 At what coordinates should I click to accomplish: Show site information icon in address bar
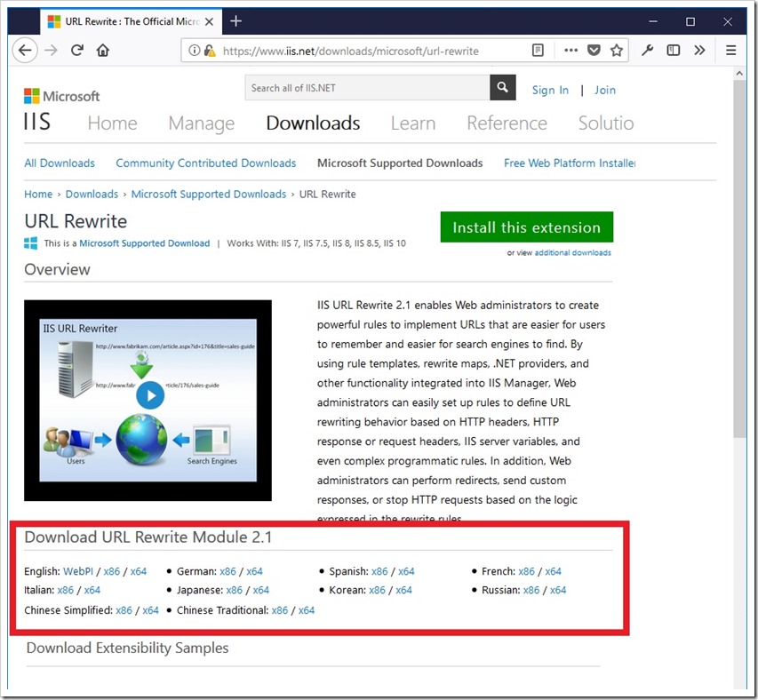click(194, 51)
